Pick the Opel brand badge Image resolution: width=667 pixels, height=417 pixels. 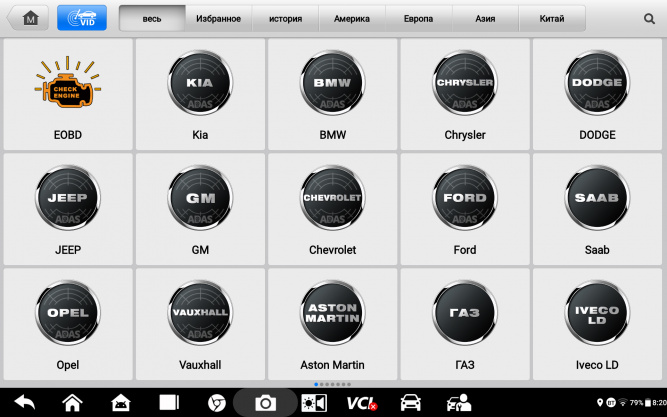pos(68,313)
